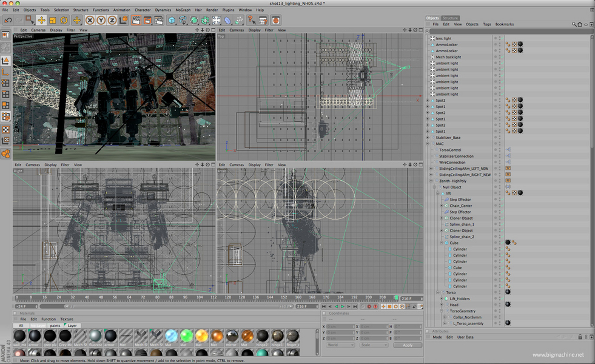595x364 pixels.
Task: Open the World coordinate system dropdown
Action: pos(340,345)
